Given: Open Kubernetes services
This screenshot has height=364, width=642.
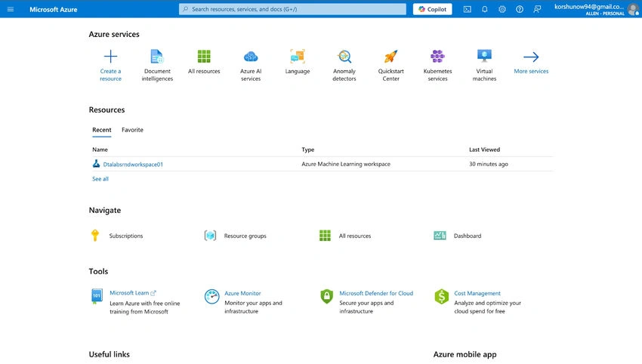Looking at the screenshot, I should tap(437, 66).
